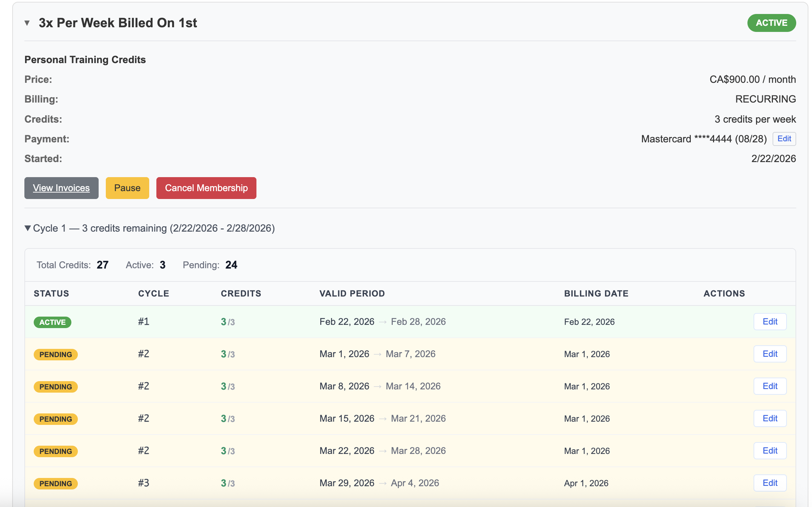Viewport: 812px width, 507px height.
Task: Click the VALID PERIOD column header
Action: (352, 294)
